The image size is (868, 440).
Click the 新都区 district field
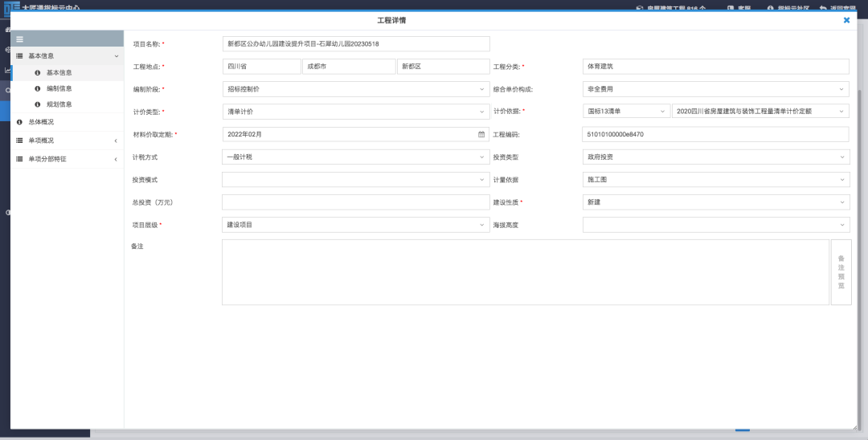pos(444,67)
